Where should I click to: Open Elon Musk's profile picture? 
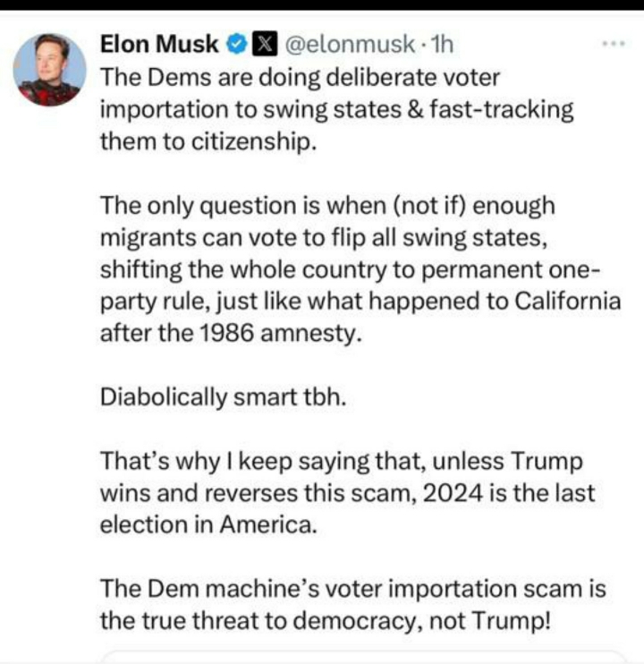coord(52,70)
